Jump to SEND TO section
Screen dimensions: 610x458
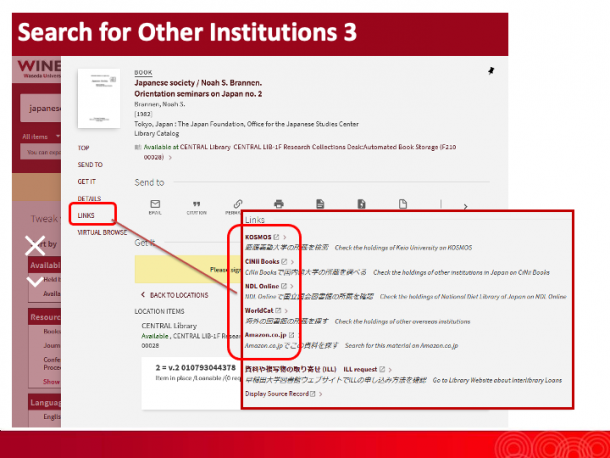(90, 165)
